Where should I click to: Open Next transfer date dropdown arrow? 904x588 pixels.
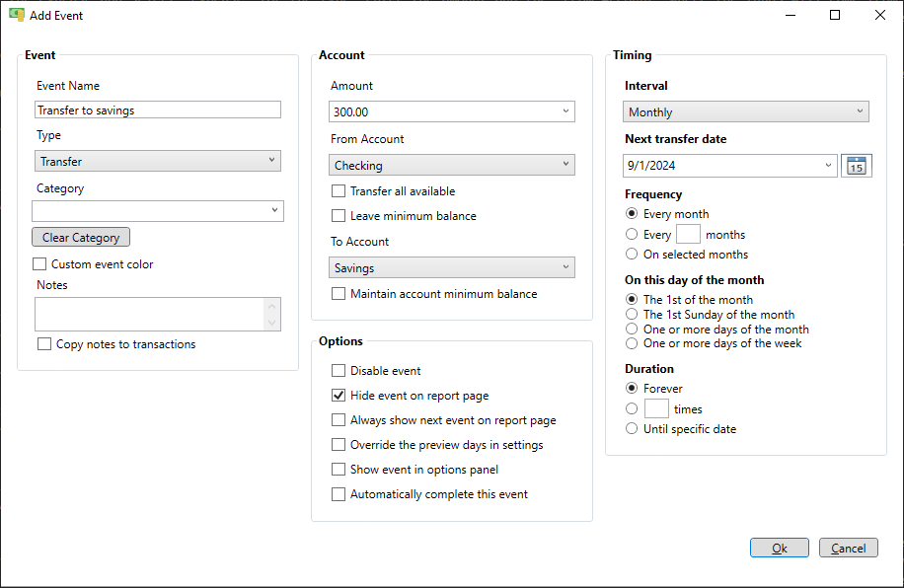coord(828,166)
